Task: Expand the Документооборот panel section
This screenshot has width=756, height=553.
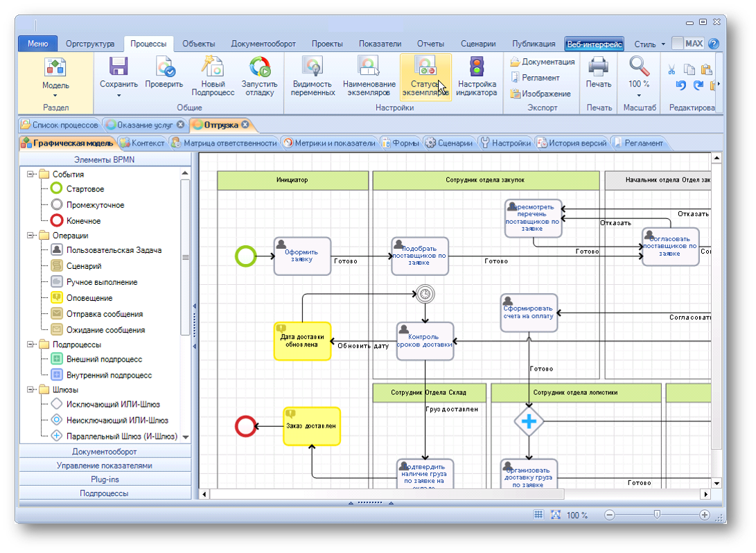Action: coord(105,452)
